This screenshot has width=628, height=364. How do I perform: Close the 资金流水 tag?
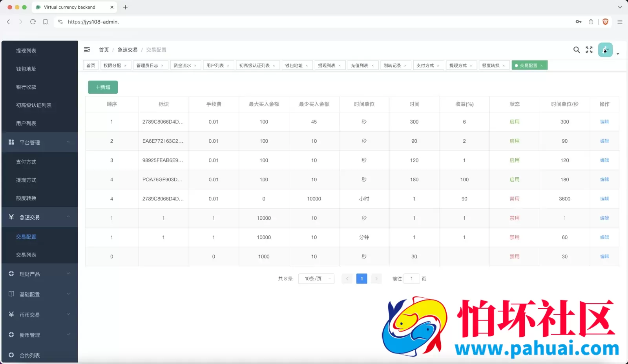coord(195,66)
